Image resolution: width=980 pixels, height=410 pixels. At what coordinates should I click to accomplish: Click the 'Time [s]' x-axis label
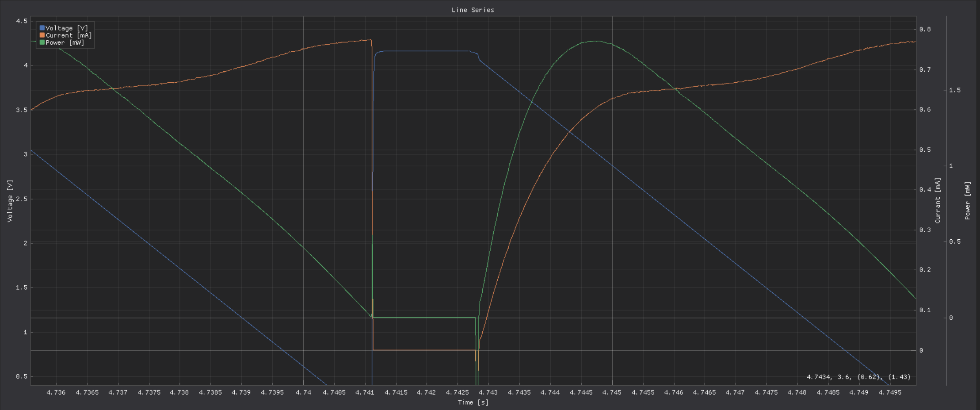473,402
